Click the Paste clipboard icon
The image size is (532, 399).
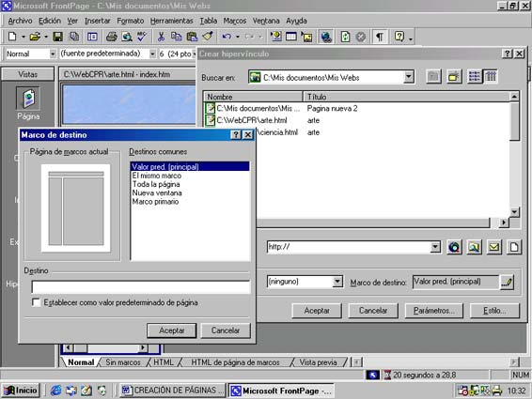(x=192, y=37)
